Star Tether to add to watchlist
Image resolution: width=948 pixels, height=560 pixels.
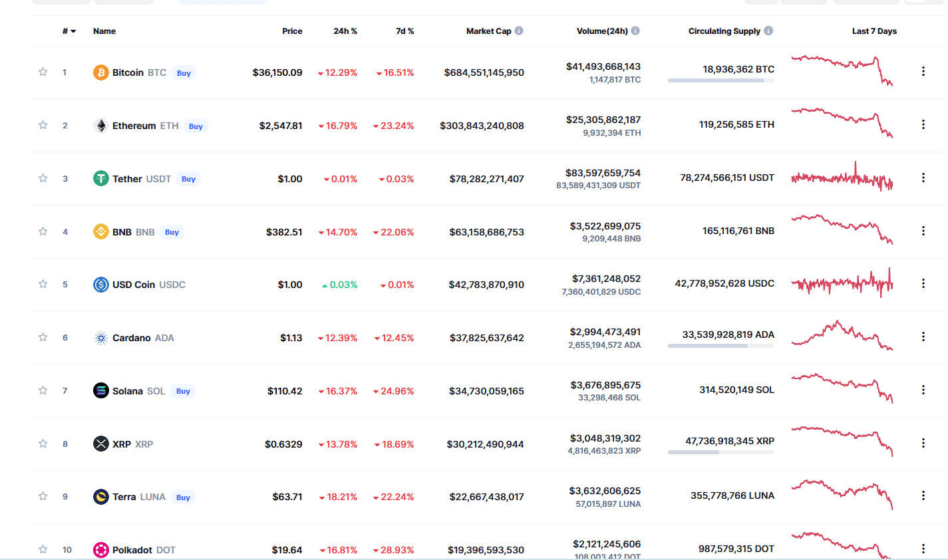[x=43, y=178]
